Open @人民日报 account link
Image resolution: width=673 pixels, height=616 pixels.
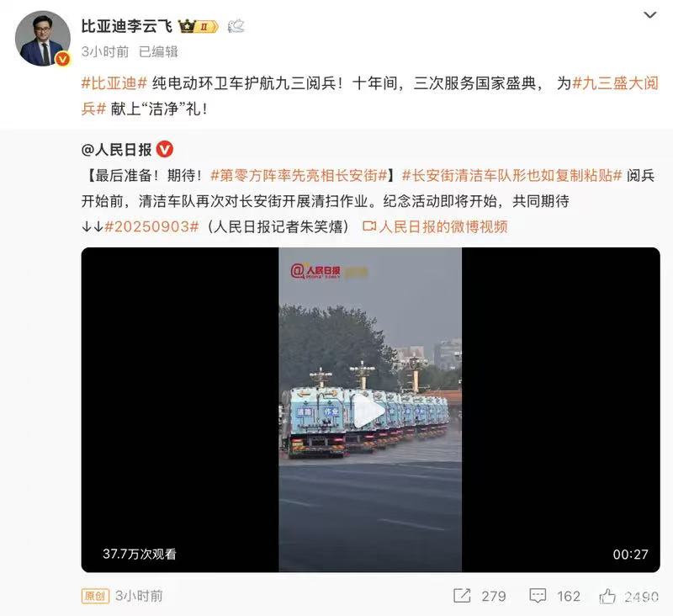(x=116, y=150)
